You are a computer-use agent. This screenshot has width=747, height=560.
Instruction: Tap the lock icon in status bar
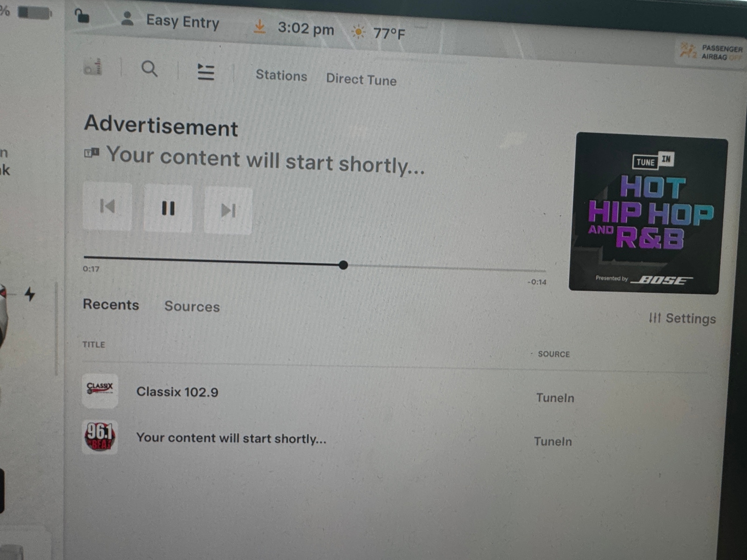point(82,16)
